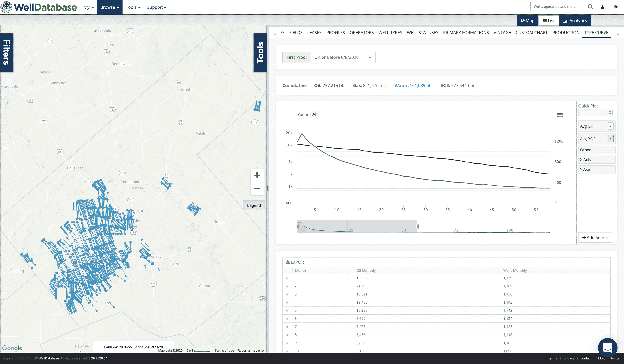Zoom in on the map
The height and width of the screenshot is (364, 624).
click(x=257, y=176)
